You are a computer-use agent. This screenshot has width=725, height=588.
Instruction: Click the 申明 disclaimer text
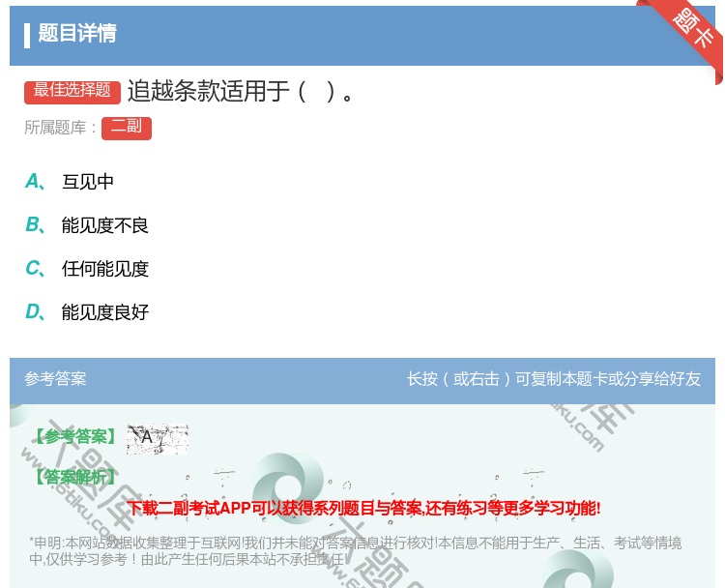click(355, 551)
